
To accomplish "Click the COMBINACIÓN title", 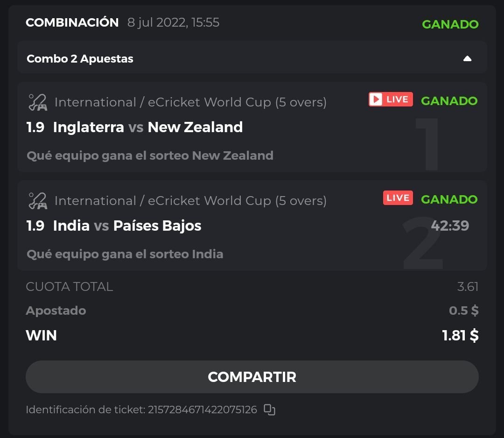I will pyautogui.click(x=72, y=22).
